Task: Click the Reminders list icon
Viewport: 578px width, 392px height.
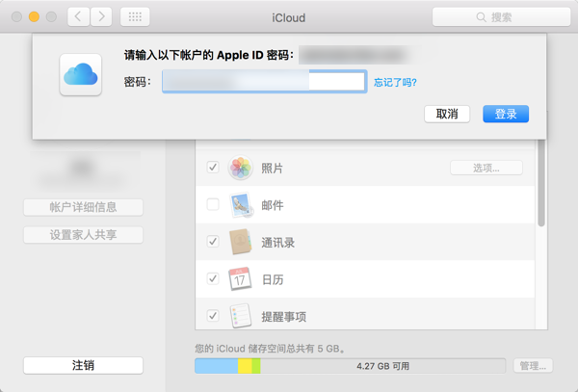Action: 240,315
